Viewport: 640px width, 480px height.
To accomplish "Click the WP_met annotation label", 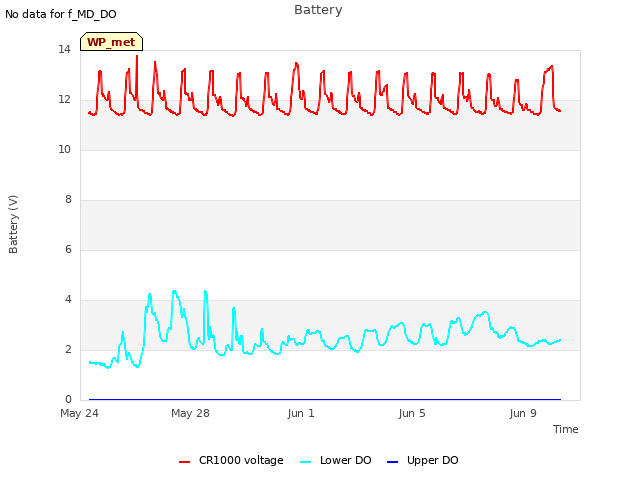I will coord(111,42).
